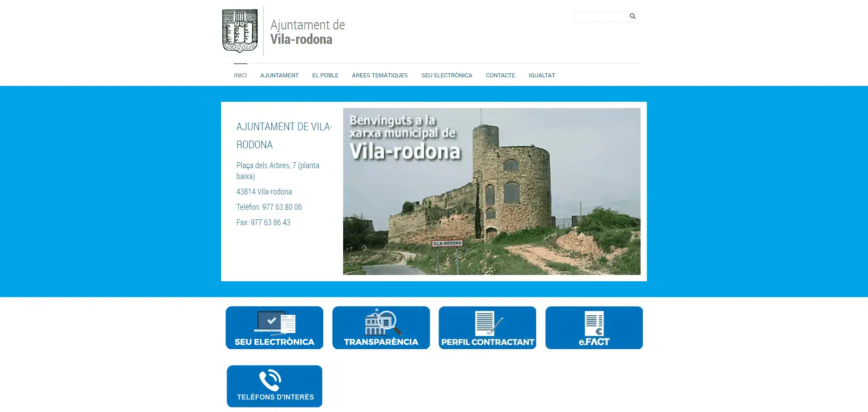Click the Fax 977 63 86 43 line
The height and width of the screenshot is (412, 868).
point(263,223)
